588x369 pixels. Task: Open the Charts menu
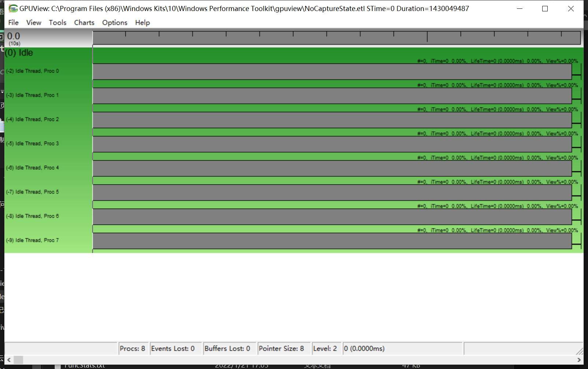[84, 22]
